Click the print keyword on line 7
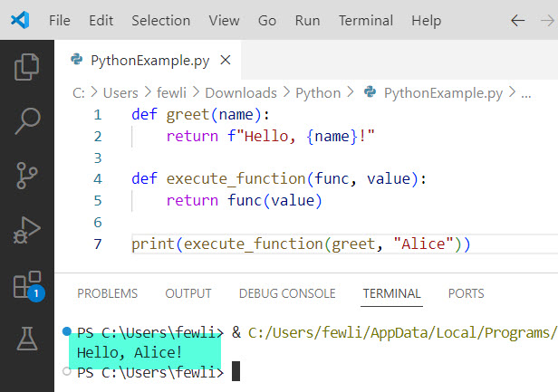 (x=153, y=244)
